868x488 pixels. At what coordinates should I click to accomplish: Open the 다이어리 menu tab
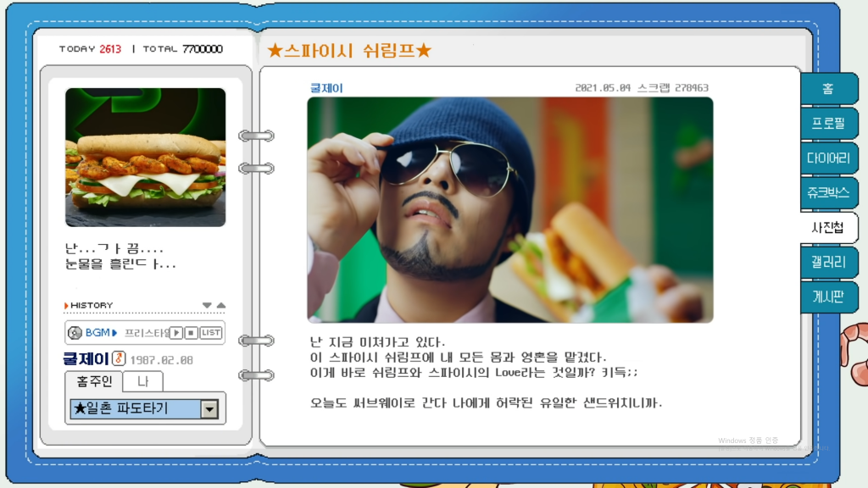pyautogui.click(x=829, y=158)
